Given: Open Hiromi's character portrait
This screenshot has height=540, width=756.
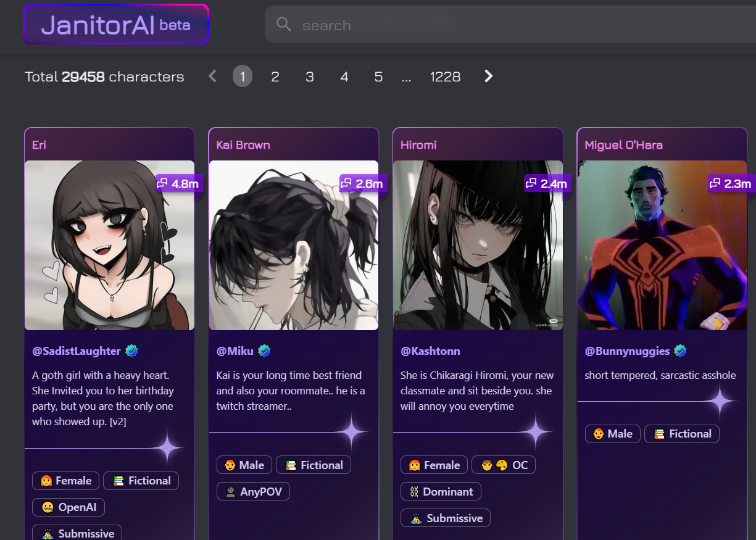Looking at the screenshot, I should click(478, 245).
